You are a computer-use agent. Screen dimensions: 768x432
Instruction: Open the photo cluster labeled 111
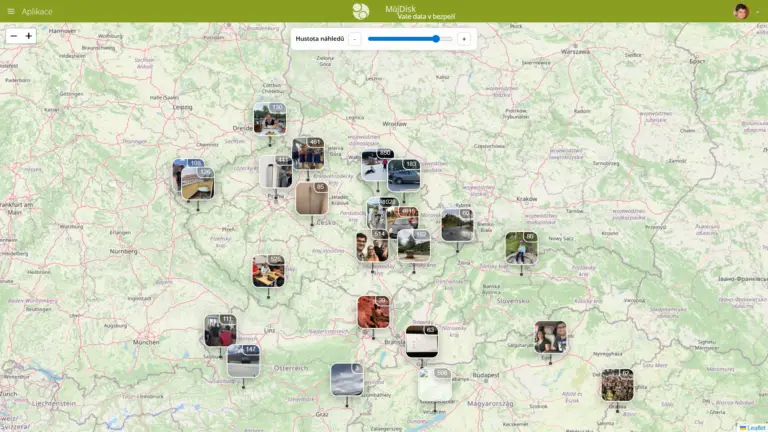click(x=220, y=331)
